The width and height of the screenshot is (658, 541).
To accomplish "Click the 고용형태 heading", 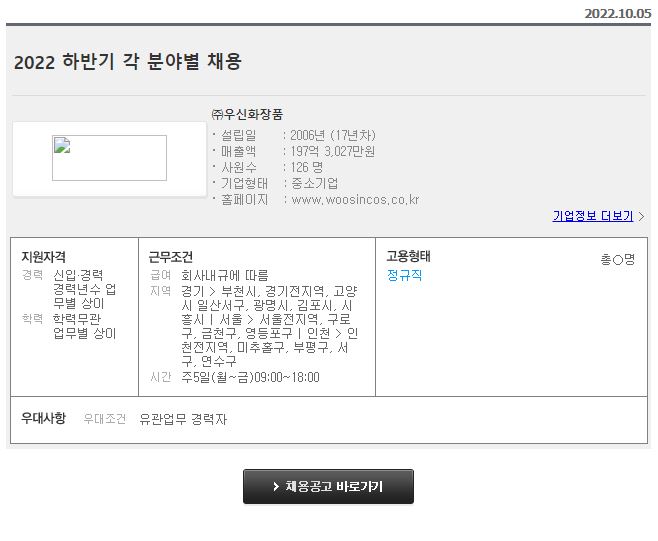I will [x=408, y=256].
